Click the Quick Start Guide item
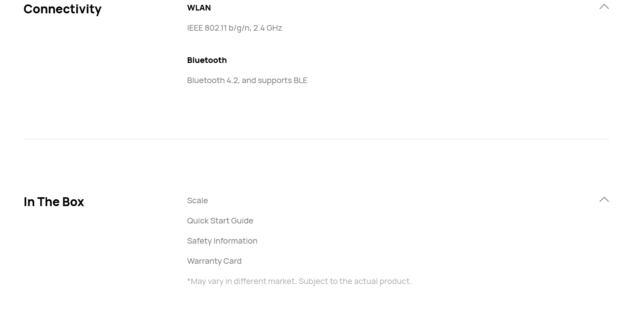This screenshot has width=644, height=313. pos(220,221)
